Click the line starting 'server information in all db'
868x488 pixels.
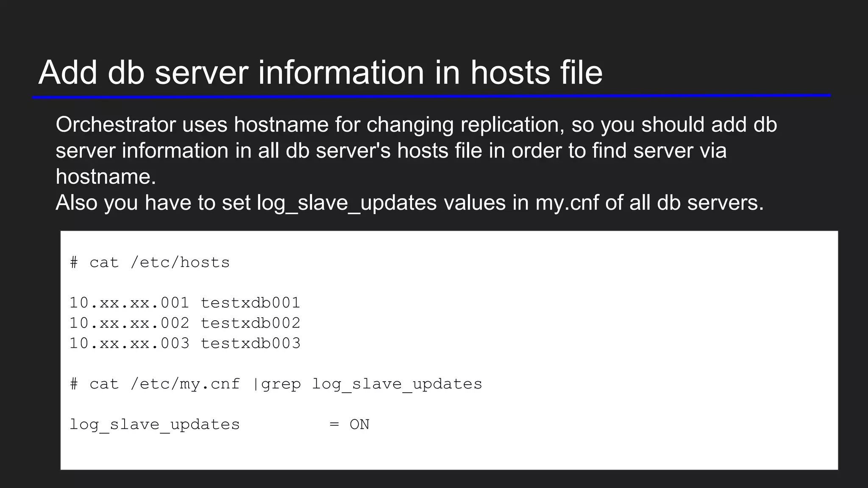tap(391, 151)
